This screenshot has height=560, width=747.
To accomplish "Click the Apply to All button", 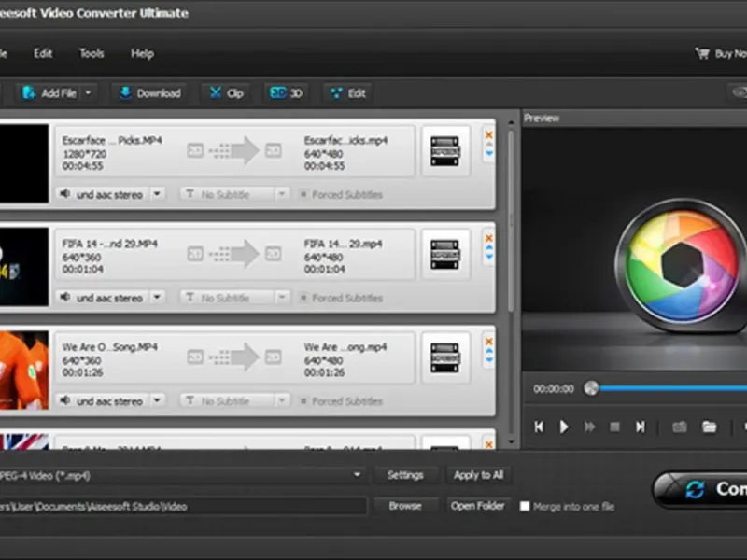I will [x=478, y=475].
